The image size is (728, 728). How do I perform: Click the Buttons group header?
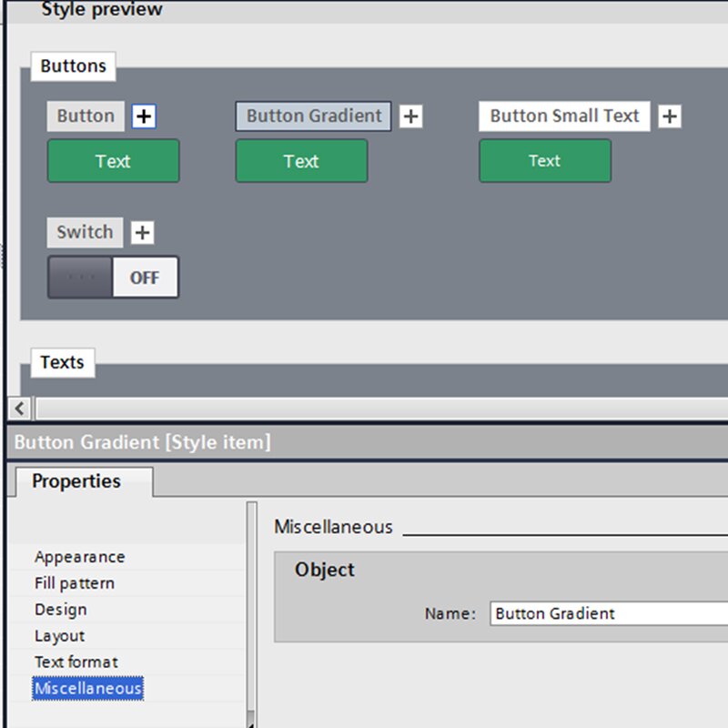point(74,66)
